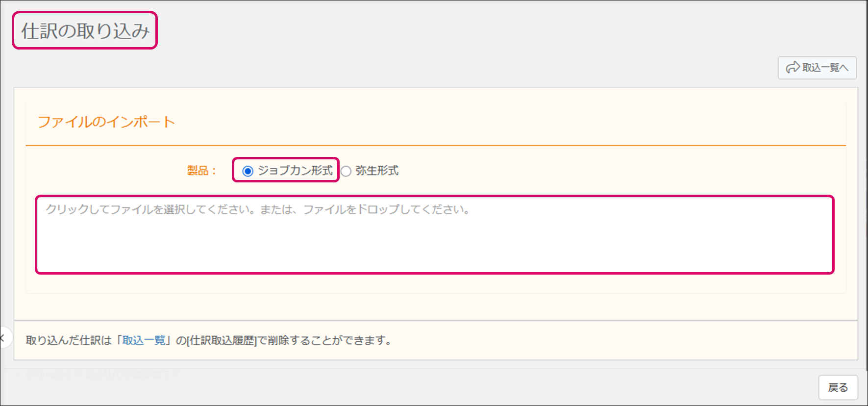Click the orange divider under ファイルのインポート
Image resolution: width=868 pixels, height=406 pixels.
435,146
